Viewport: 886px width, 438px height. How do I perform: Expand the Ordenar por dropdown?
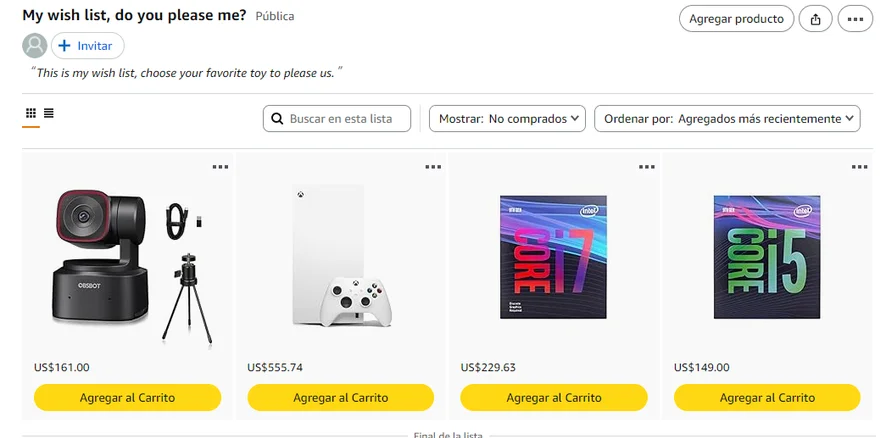point(727,119)
